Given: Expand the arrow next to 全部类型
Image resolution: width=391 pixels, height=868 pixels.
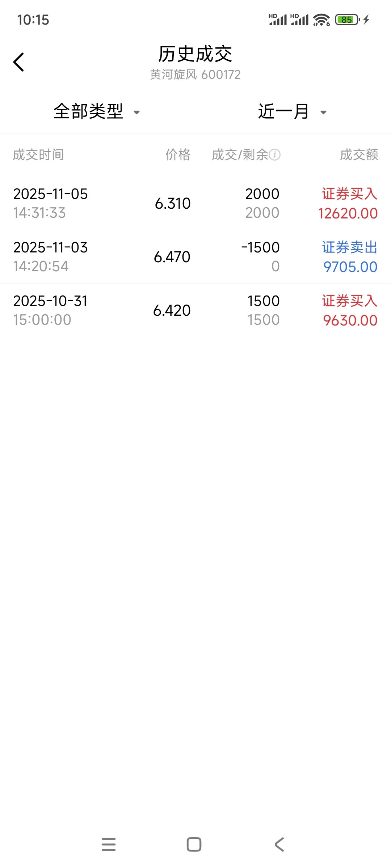Looking at the screenshot, I should [x=137, y=112].
